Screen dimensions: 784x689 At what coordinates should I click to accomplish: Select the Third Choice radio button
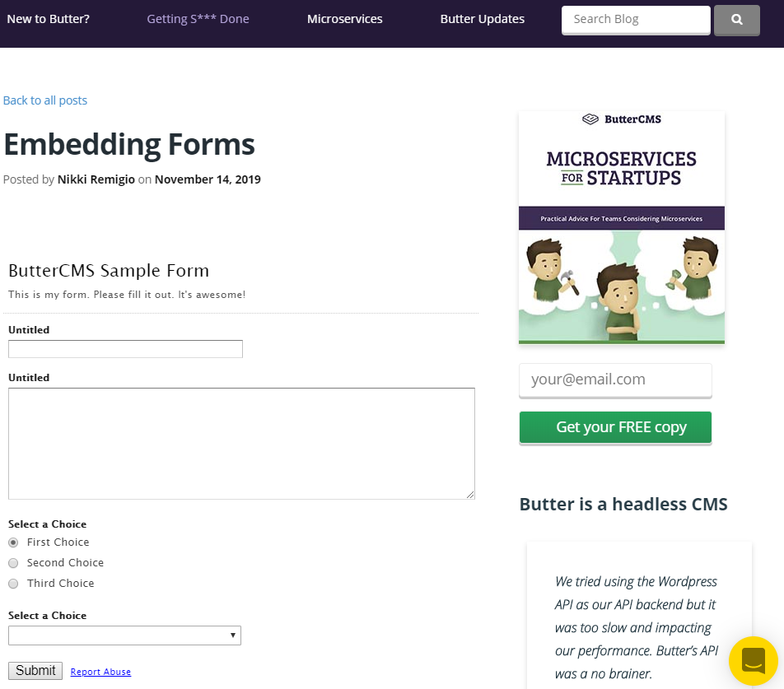13,584
